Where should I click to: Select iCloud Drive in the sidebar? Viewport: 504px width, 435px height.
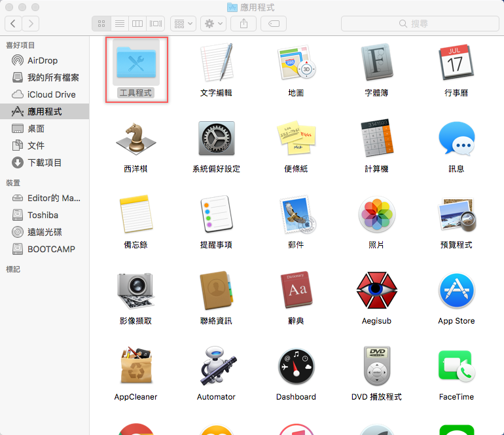(45, 94)
